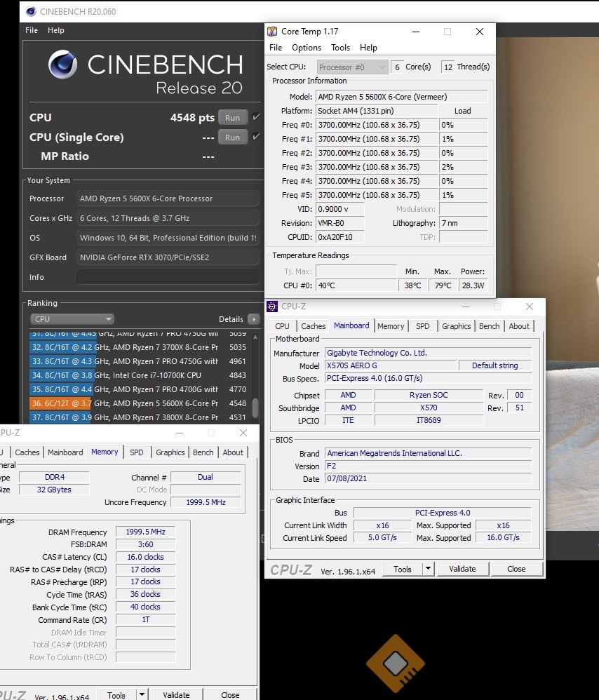Click the Cinebench app icon in title bar
Screen dimensions: 599x700
coord(31,12)
